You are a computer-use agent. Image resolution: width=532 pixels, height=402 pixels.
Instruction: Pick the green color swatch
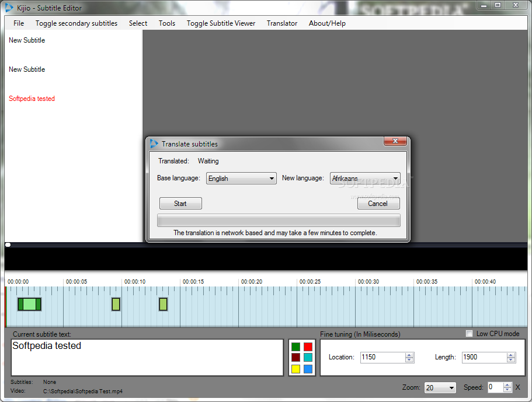(296, 347)
